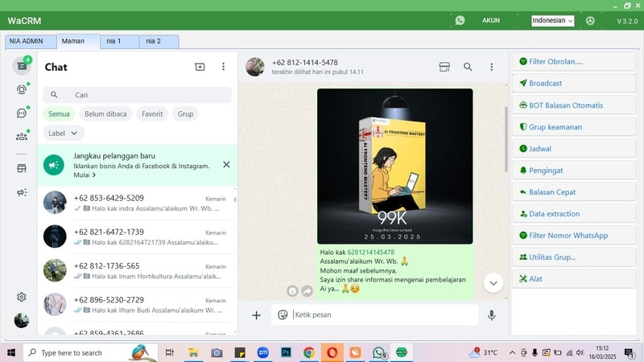This screenshot has height=362, width=644.
Task: Open the 99K product image
Action: coord(394,167)
